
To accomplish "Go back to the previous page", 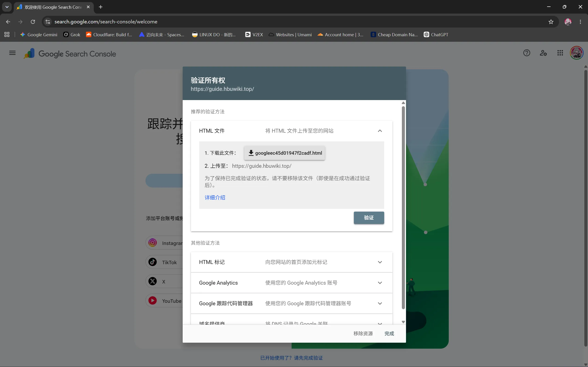I will click(x=8, y=22).
